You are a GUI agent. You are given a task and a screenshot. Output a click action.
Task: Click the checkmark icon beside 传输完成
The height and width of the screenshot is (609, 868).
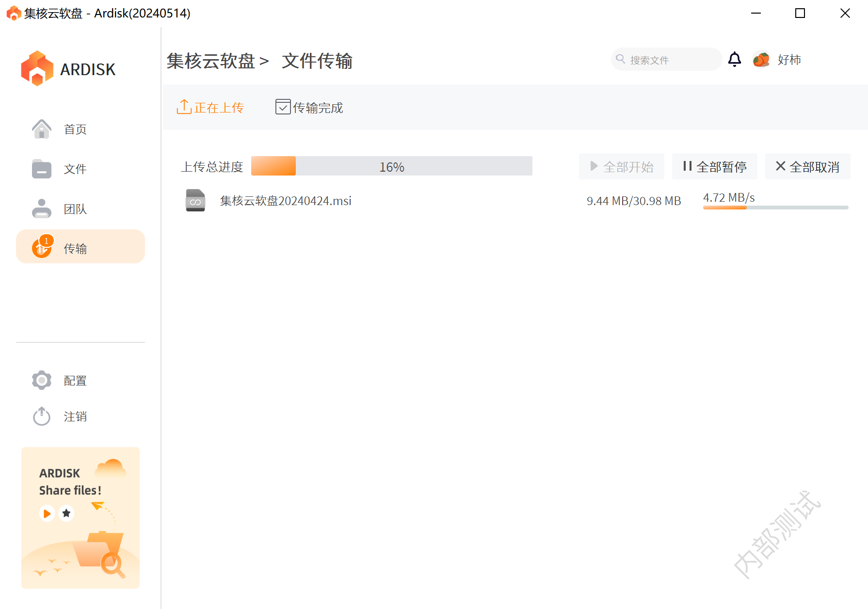[283, 107]
